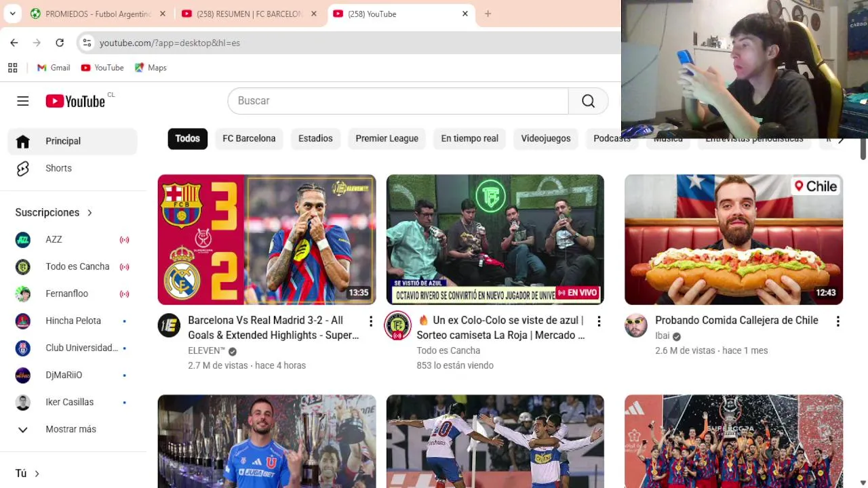Click the page vertical scrollbar
868x488 pixels.
click(863, 149)
